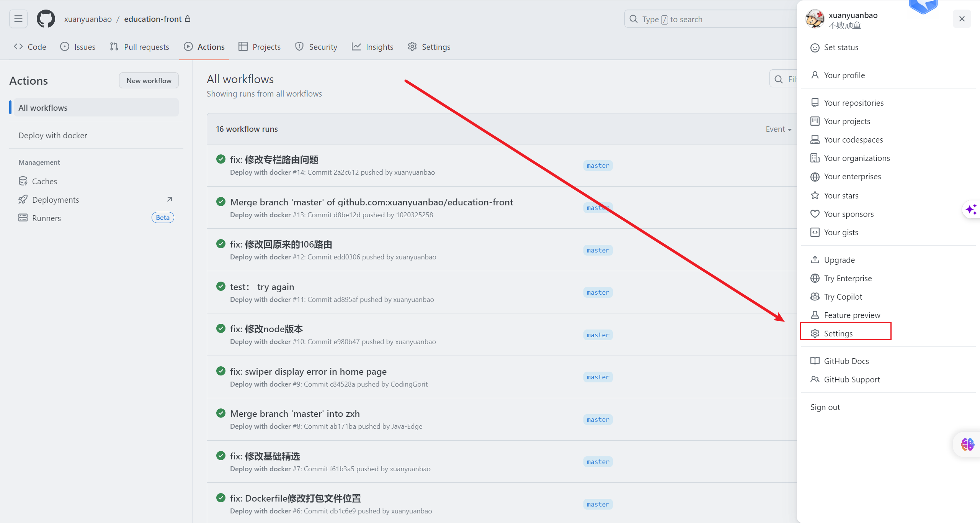Close the account menu with the X
This screenshot has height=523, width=980.
962,18
